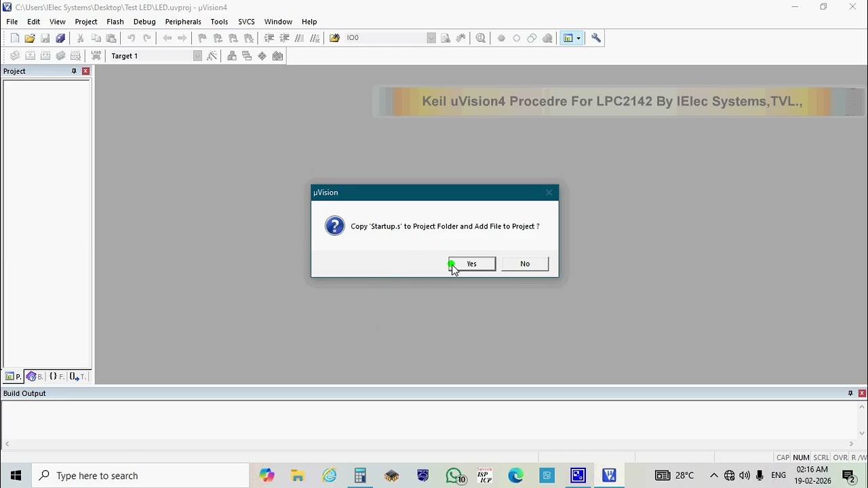Click the Cut scissors icon
Viewport: 868px width, 488px height.
[x=81, y=38]
